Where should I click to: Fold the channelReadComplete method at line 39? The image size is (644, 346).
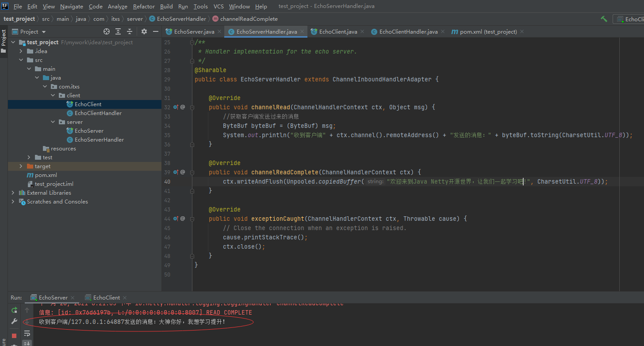pos(192,172)
